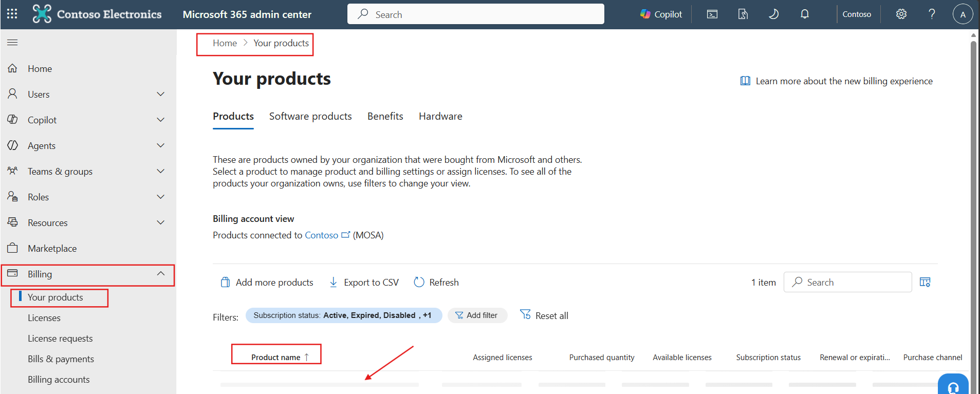Click the Copilot sidebar icon
The height and width of the screenshot is (394, 980).
(13, 120)
